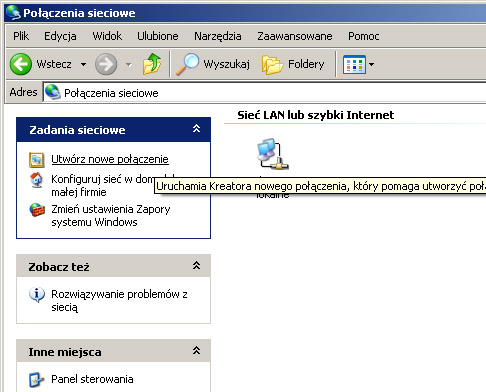Screen dimensions: 486x392
Task: Click the Utwórz nowe połączenie wizard icon
Action: 37,160
